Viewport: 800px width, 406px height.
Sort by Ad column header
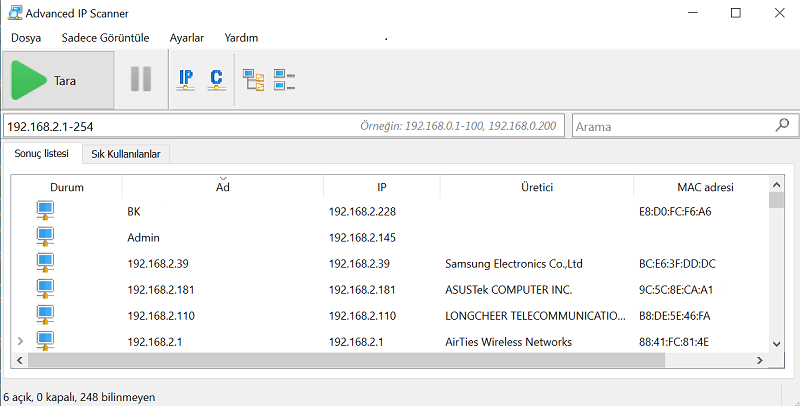pos(222,187)
